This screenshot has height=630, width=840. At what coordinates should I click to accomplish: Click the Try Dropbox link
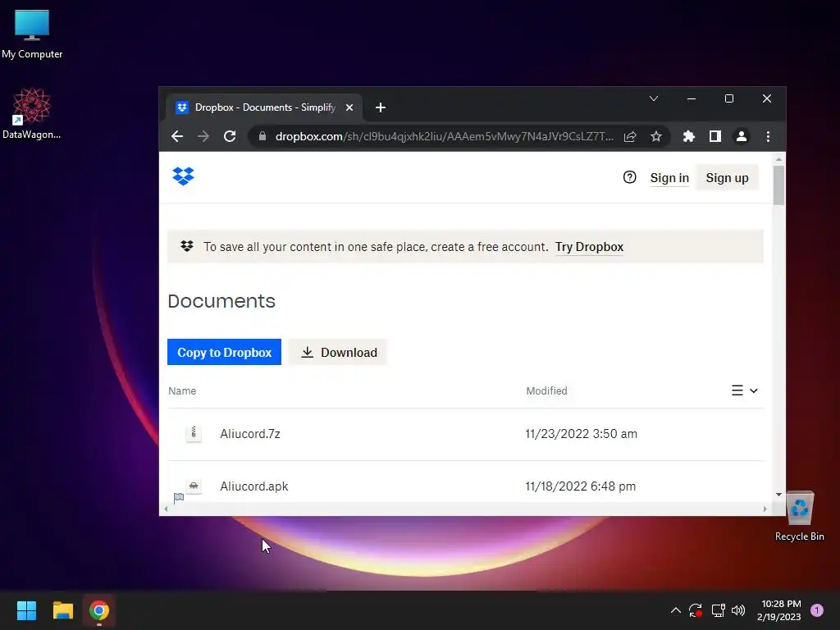point(589,247)
